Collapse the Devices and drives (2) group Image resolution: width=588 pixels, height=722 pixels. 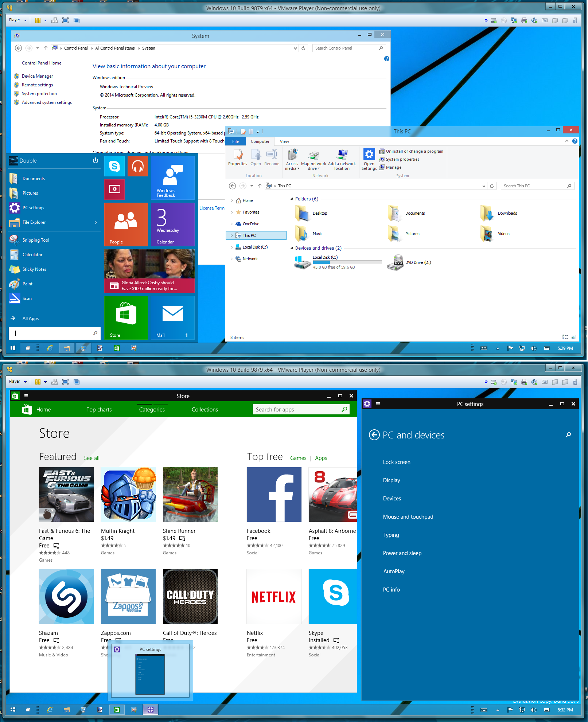pyautogui.click(x=292, y=248)
